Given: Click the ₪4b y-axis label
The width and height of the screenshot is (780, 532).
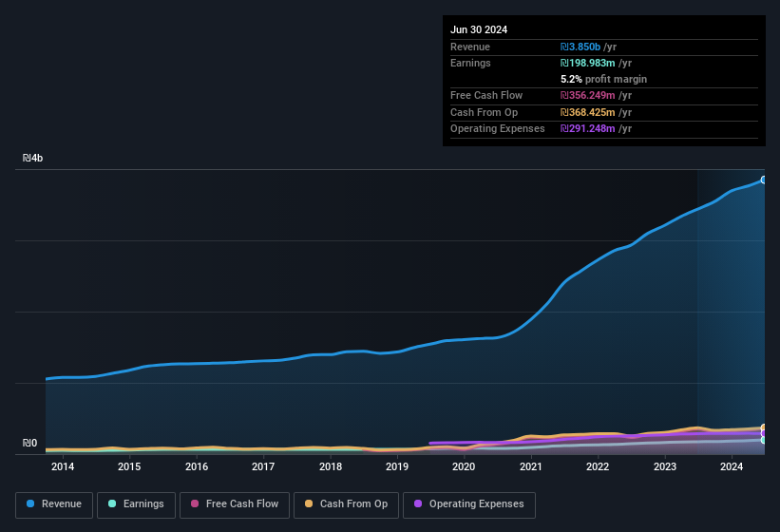Looking at the screenshot, I should point(33,158).
